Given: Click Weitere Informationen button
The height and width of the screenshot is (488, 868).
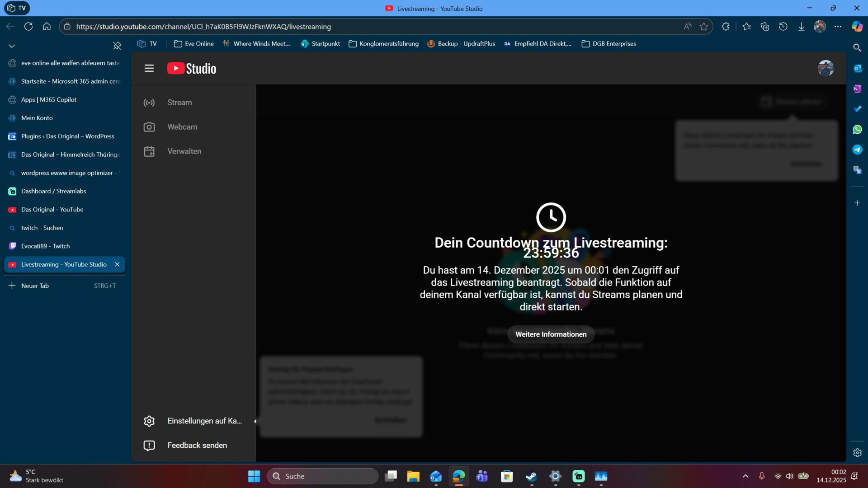Looking at the screenshot, I should pyautogui.click(x=551, y=334).
